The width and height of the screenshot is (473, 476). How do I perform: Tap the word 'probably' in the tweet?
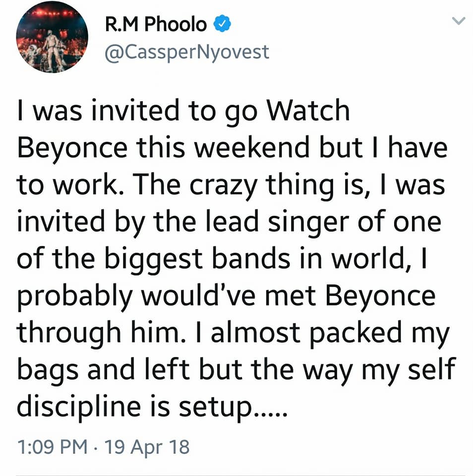(x=75, y=297)
